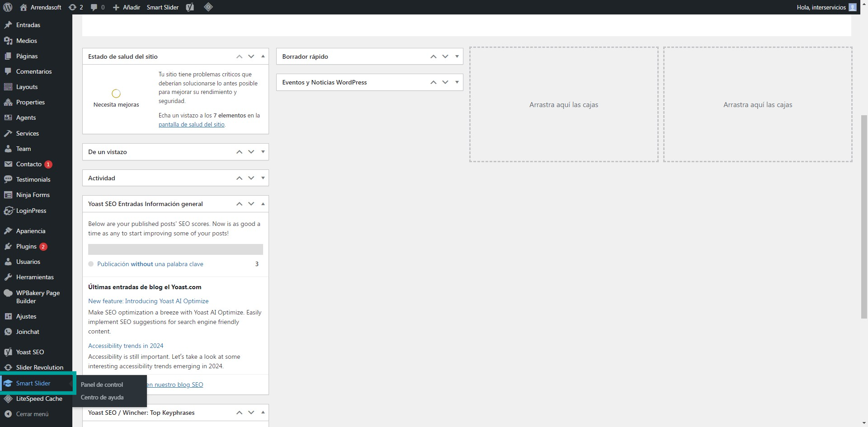
Task: Click the Ninja Forms icon
Action: [x=8, y=195]
